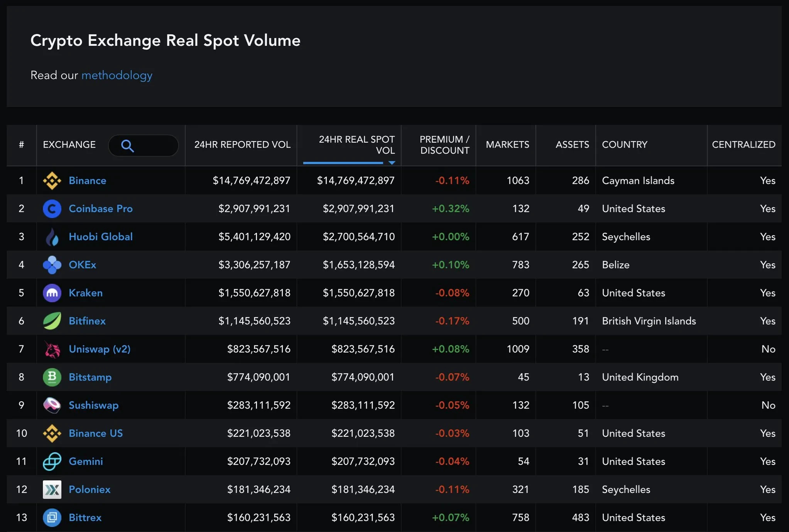Open the Bitstamp exchange link
The height and width of the screenshot is (532, 789).
point(90,377)
